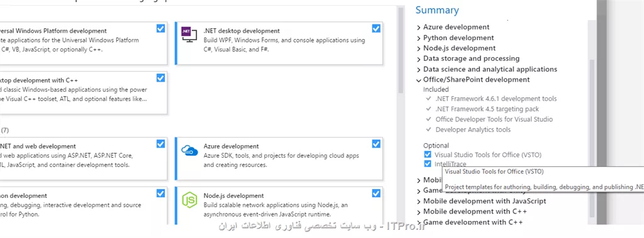Viewport: 644px width, 238px height.
Task: Uncheck Node.js development workload checkbox
Action: point(376,193)
